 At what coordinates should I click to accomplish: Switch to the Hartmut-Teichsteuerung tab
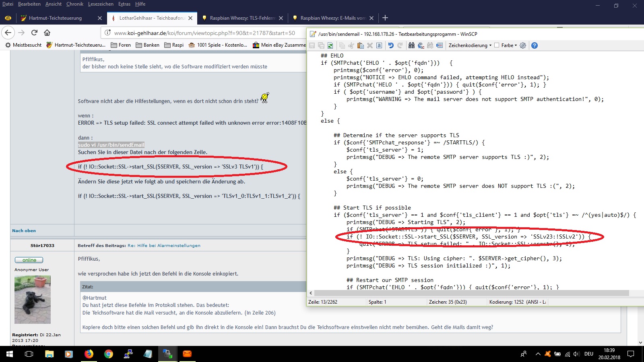click(x=55, y=18)
